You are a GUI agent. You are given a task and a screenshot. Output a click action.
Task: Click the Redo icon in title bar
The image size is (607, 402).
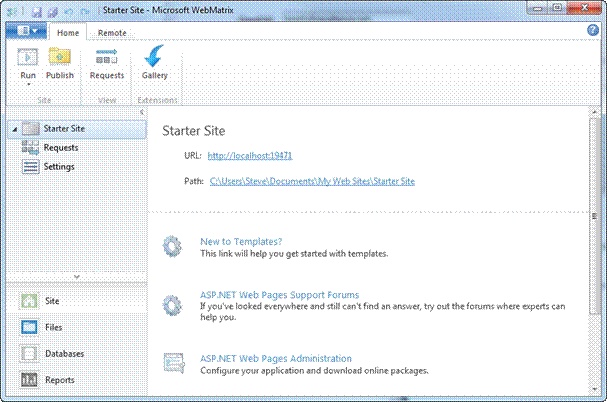[x=85, y=12]
